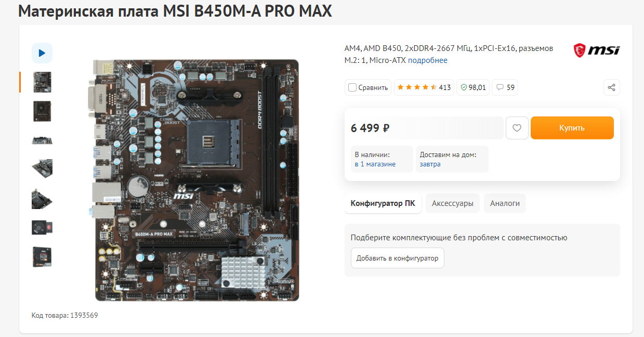
Task: Switch to the Аксессуары tab
Action: click(x=453, y=203)
